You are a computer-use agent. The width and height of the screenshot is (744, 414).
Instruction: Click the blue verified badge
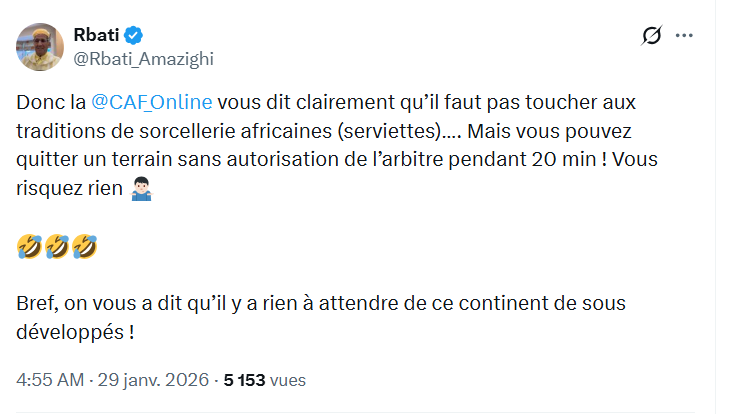coord(134,35)
